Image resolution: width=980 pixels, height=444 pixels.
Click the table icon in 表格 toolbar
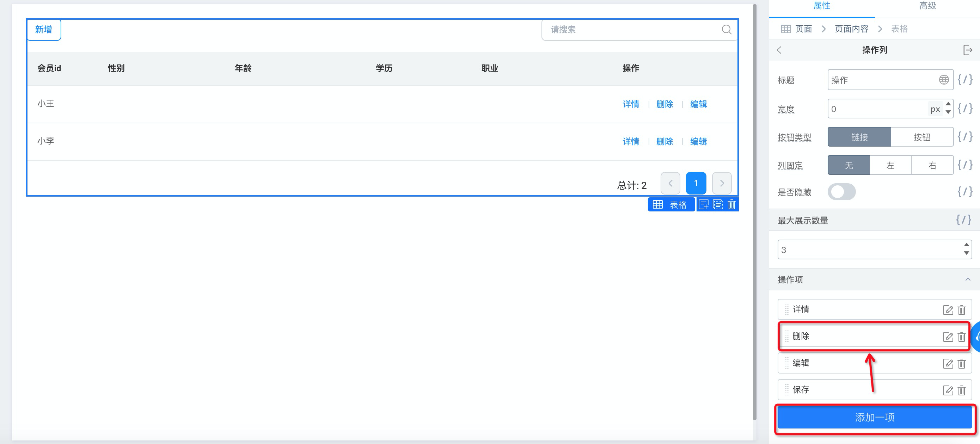pyautogui.click(x=658, y=204)
